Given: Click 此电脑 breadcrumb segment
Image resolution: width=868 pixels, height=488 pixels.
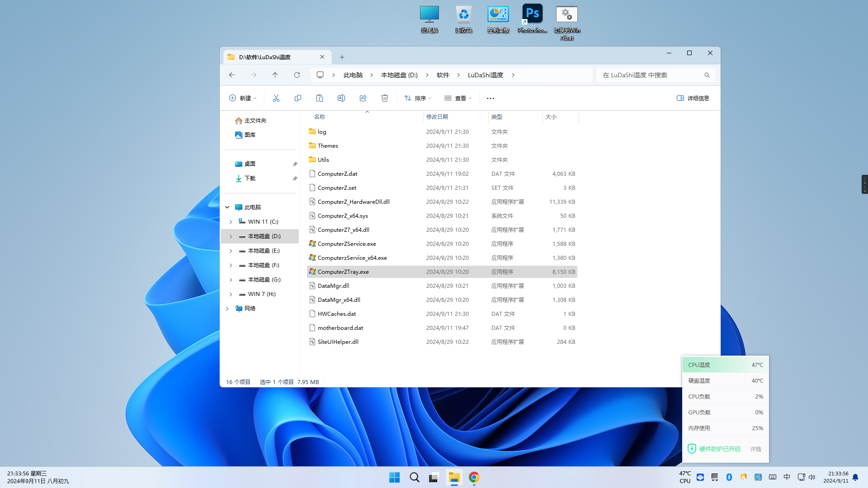Looking at the screenshot, I should click(x=353, y=75).
